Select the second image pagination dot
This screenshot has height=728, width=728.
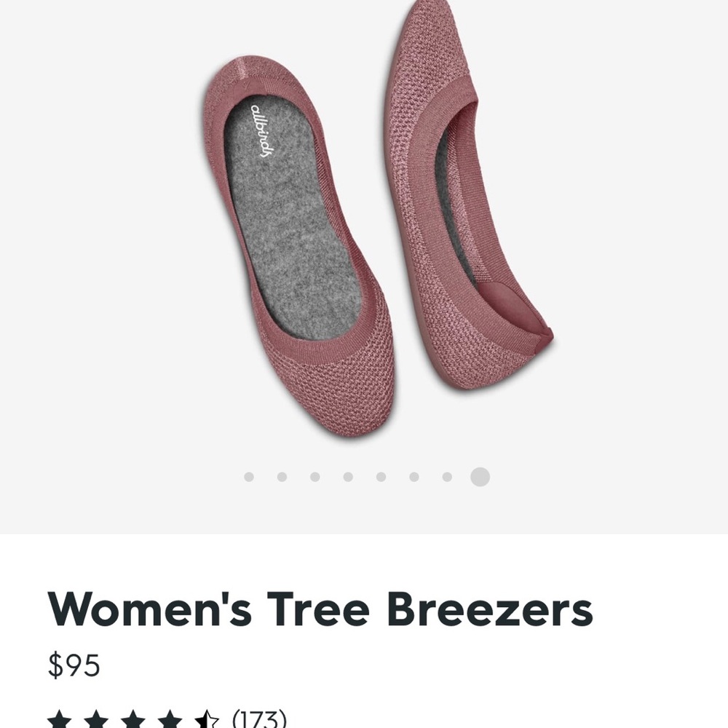[282, 477]
